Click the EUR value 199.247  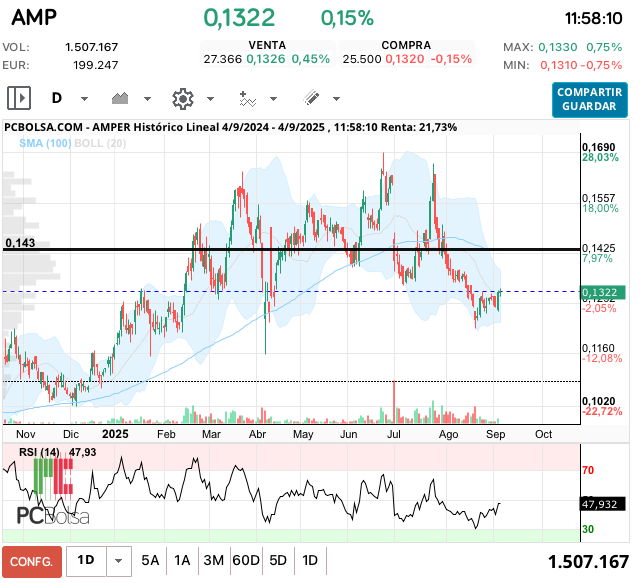96,65
